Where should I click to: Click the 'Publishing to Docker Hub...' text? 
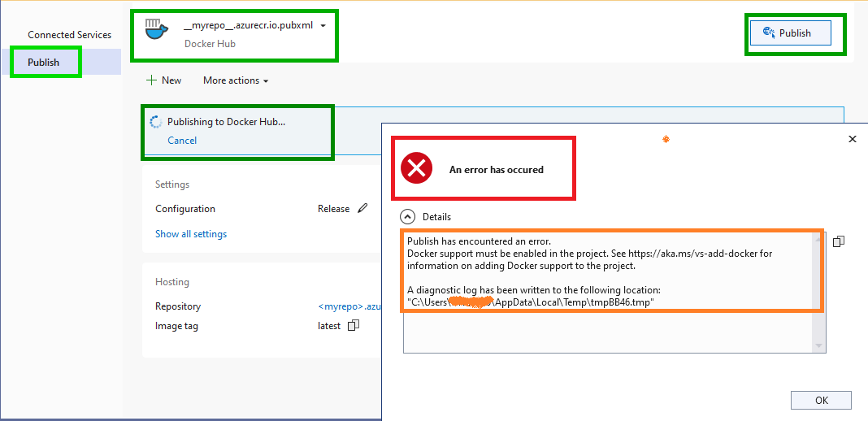227,122
